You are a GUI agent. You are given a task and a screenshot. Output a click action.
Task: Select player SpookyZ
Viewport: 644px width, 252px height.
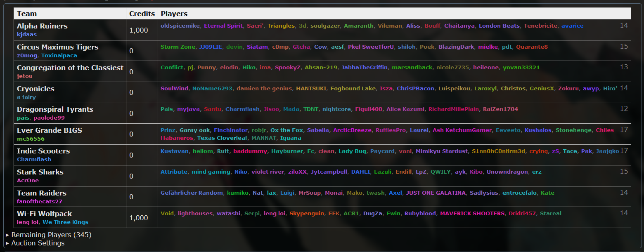[x=288, y=68]
